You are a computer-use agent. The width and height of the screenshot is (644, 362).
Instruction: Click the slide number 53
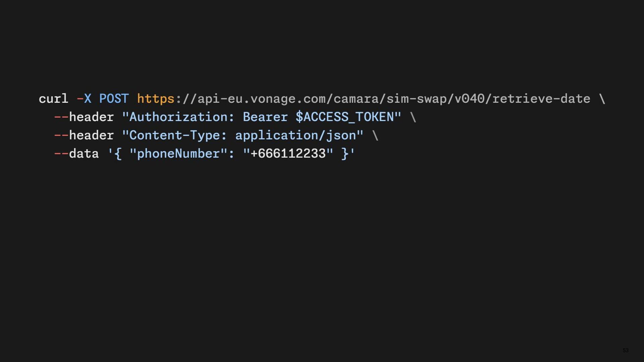pos(626,350)
